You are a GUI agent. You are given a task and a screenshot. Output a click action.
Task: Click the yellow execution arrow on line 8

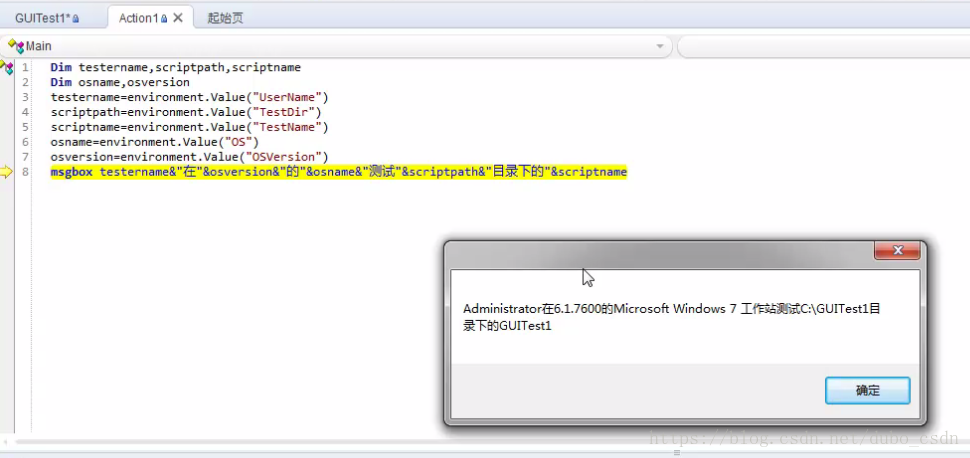pos(7,172)
